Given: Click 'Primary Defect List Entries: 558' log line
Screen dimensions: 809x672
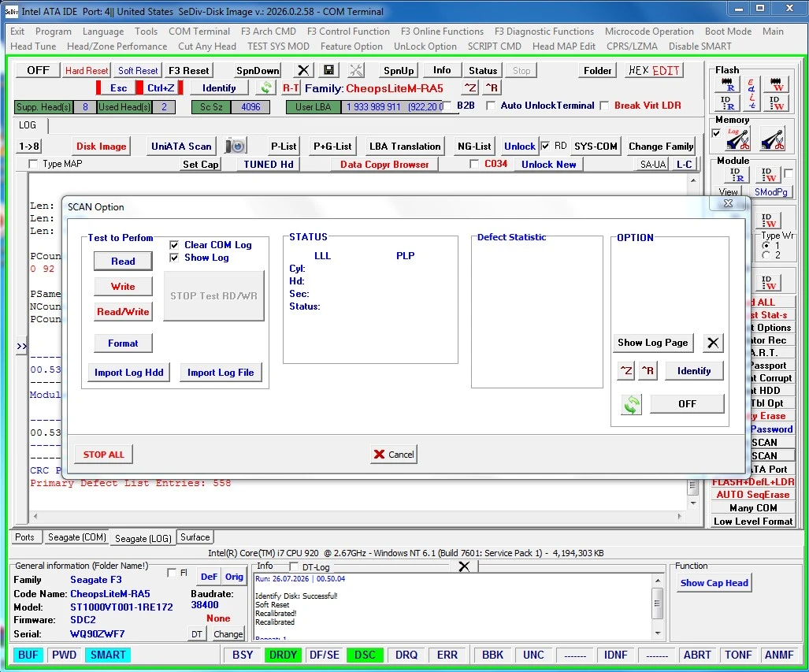Looking at the screenshot, I should [x=131, y=483].
